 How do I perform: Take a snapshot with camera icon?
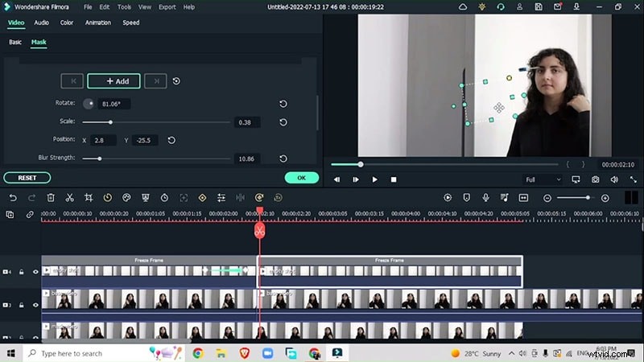pos(595,179)
